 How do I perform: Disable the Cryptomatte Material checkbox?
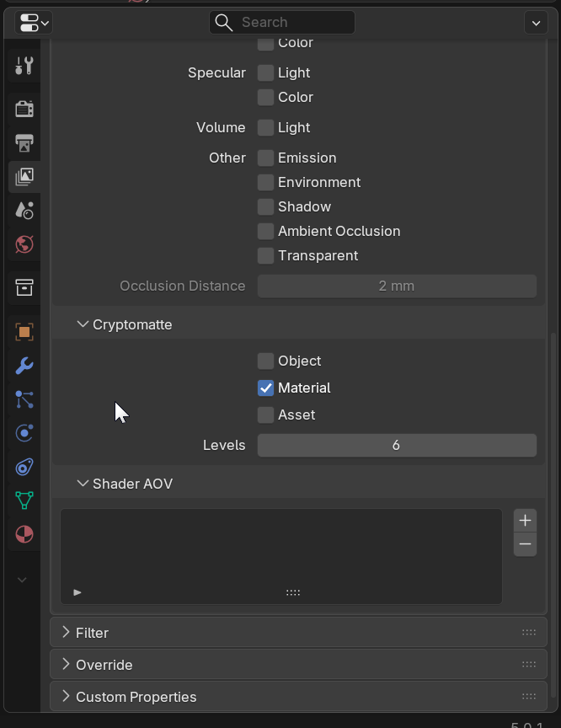coord(265,388)
